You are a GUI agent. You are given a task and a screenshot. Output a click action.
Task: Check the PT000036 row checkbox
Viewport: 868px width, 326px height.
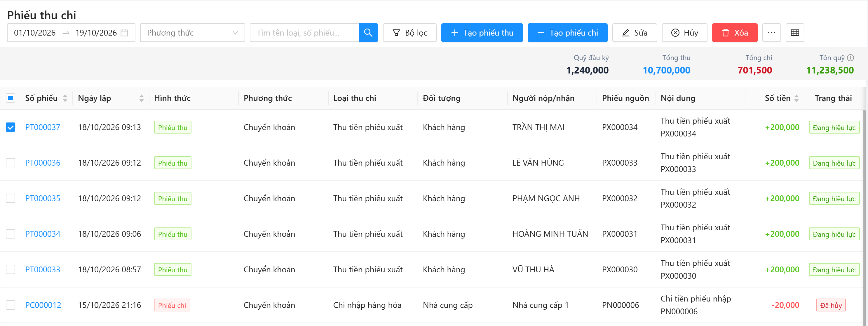click(x=11, y=163)
